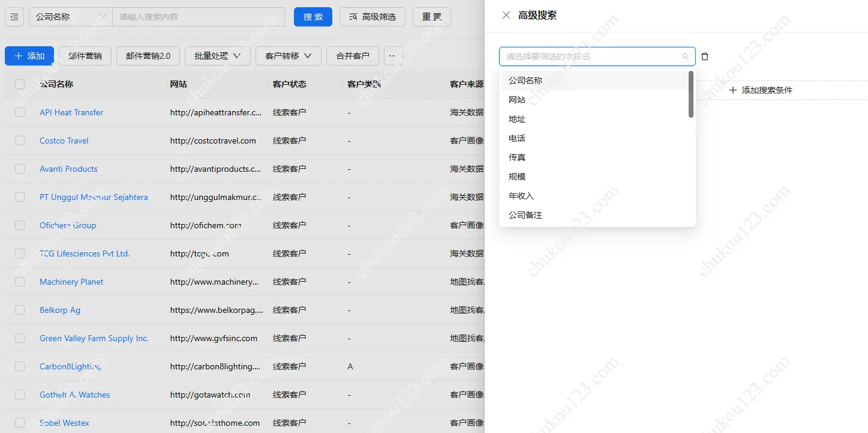Viewport: 868px width, 433px height.
Task: Toggle the select-all checkbox in table header
Action: pyautogui.click(x=20, y=84)
